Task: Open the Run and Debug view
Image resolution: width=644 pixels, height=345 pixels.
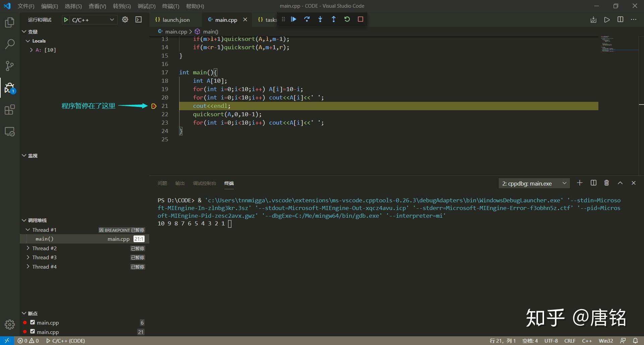Action: tap(10, 88)
